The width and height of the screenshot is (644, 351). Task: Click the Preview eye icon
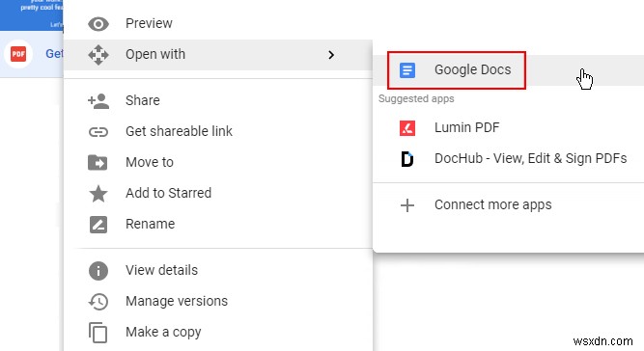click(x=98, y=24)
